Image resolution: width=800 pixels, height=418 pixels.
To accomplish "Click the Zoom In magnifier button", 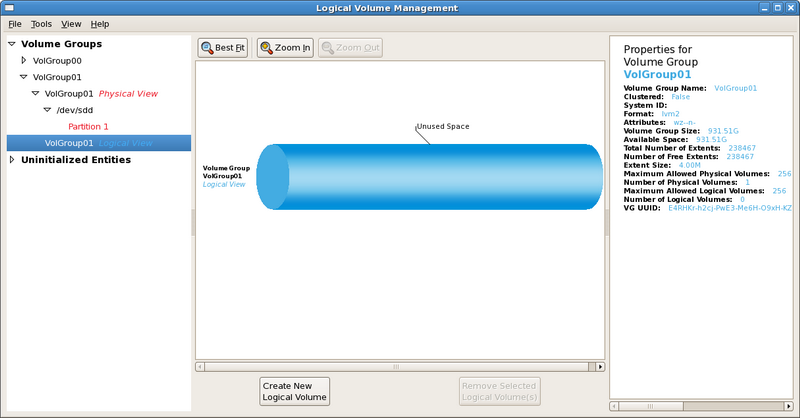I will click(x=285, y=47).
